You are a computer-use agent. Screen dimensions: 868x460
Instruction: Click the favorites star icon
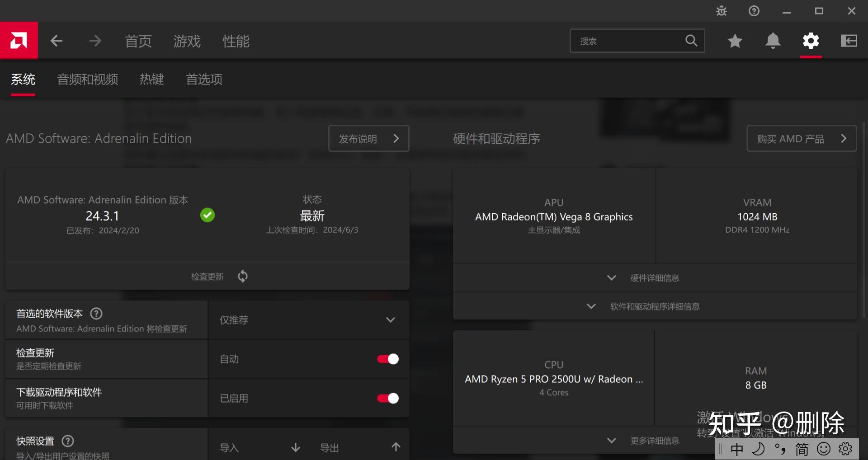(735, 40)
